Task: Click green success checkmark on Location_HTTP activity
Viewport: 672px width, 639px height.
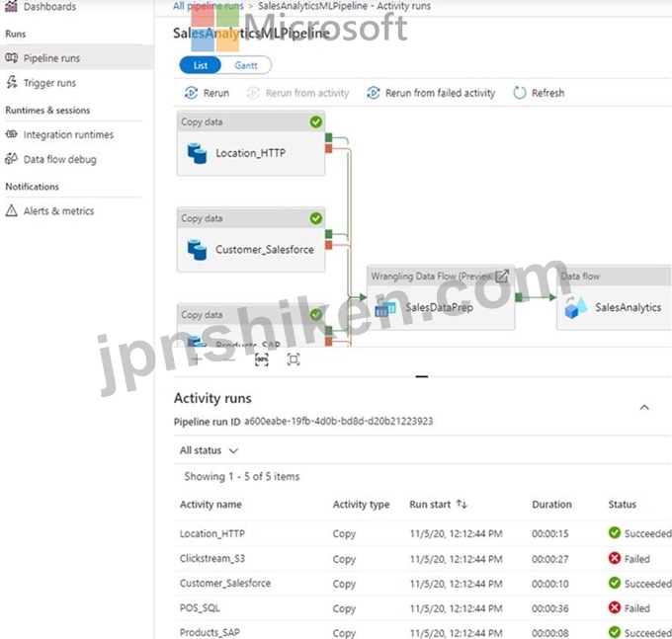Action: [x=316, y=122]
